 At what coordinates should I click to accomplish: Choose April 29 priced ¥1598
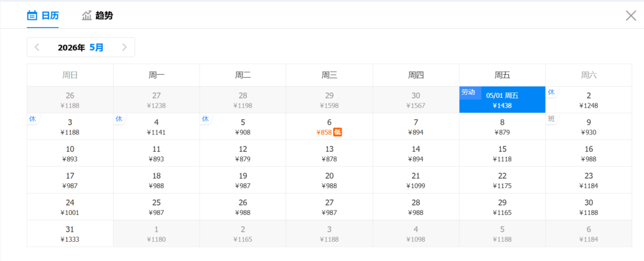point(329,100)
